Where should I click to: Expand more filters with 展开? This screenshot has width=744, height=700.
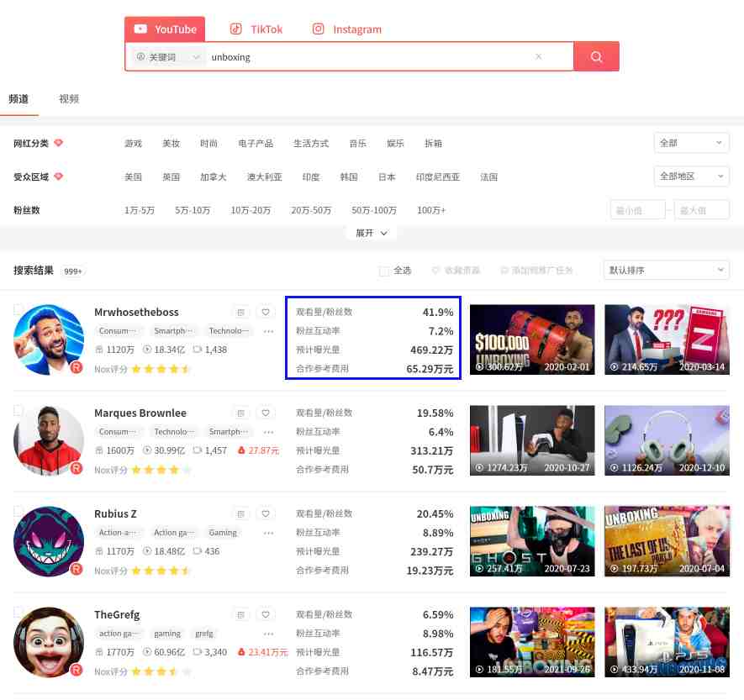tap(372, 233)
